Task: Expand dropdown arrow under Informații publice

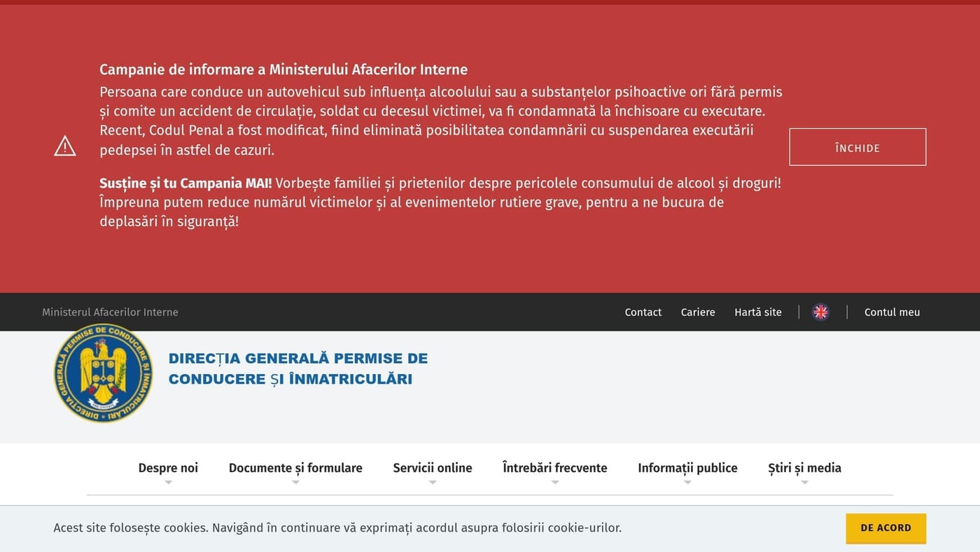Action: 687,483
